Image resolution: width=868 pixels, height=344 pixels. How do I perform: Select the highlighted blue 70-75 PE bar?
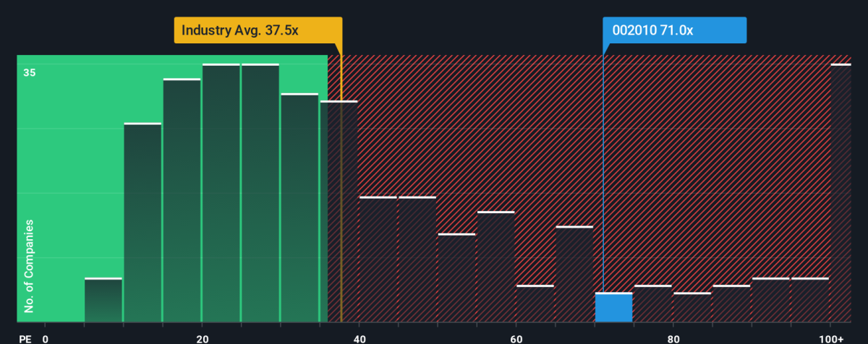(x=613, y=307)
